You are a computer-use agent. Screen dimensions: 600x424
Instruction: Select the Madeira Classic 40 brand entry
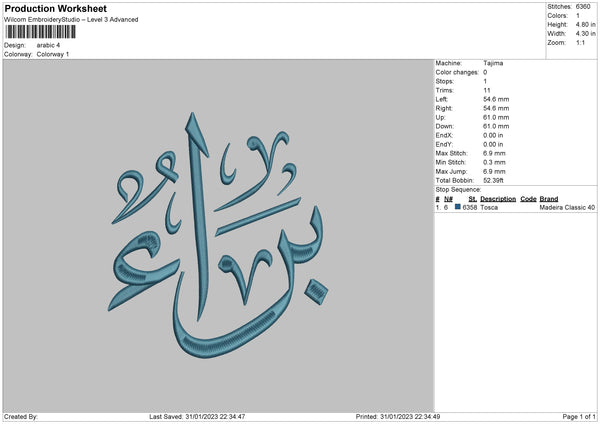click(x=566, y=207)
